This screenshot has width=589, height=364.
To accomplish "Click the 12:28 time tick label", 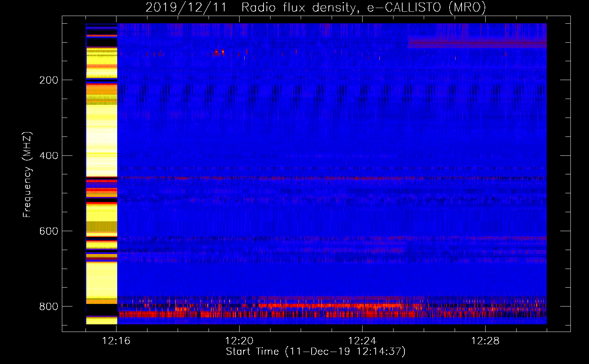I will (485, 341).
